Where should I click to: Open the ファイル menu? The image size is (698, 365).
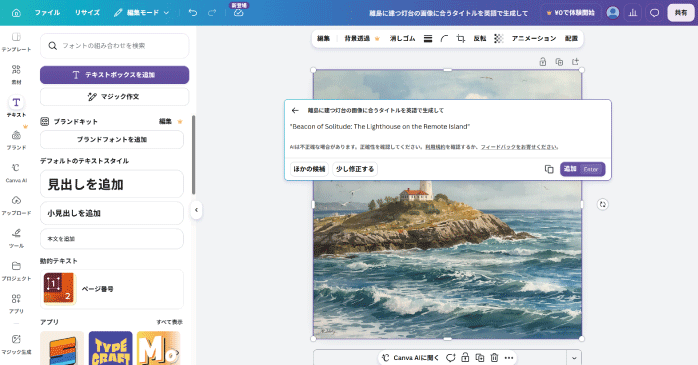point(47,13)
